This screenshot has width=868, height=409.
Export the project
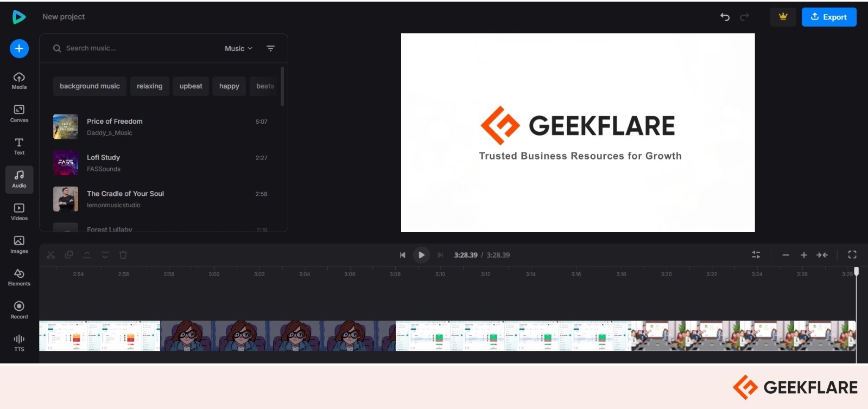tap(829, 17)
